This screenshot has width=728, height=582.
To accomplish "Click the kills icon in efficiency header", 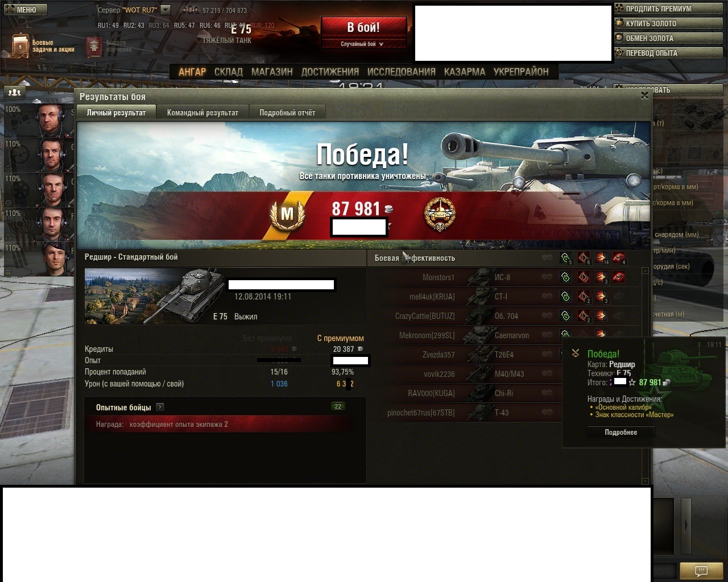I will [619, 259].
